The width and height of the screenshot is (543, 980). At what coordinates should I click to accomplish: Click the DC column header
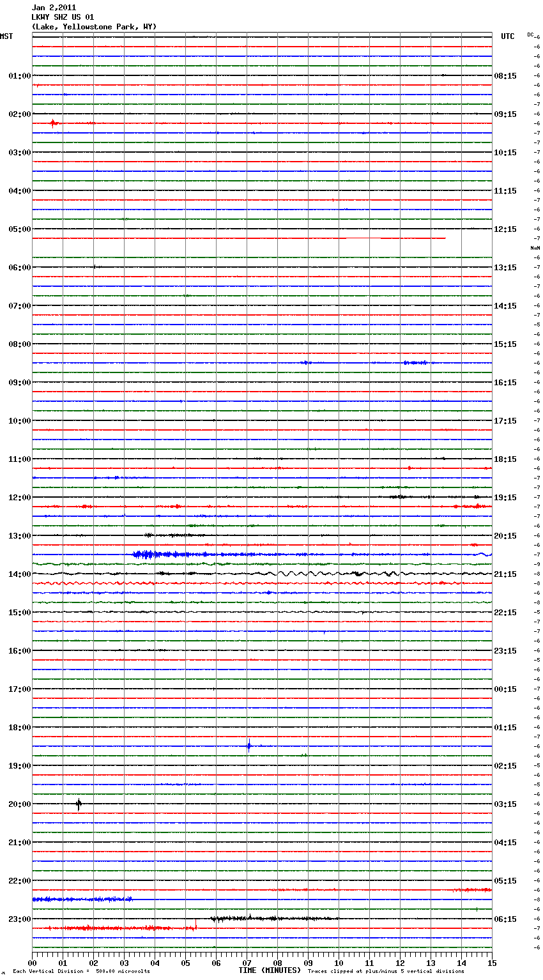click(x=530, y=34)
